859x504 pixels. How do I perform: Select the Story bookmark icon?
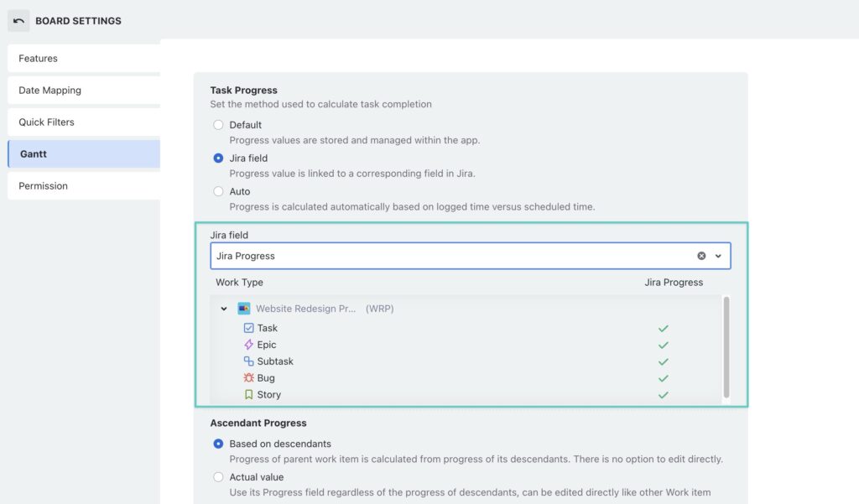click(x=247, y=394)
